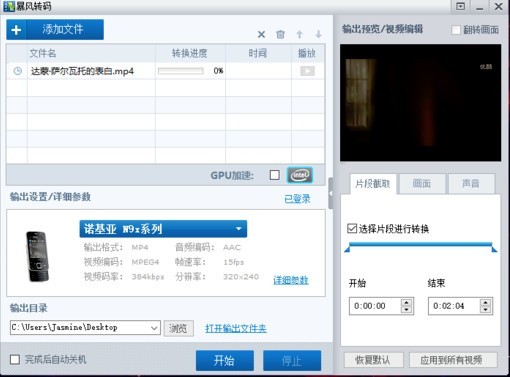Open the 诺基亚 N9x系列 device dropdown
Image resolution: width=510 pixels, height=377 pixels.
click(x=163, y=229)
